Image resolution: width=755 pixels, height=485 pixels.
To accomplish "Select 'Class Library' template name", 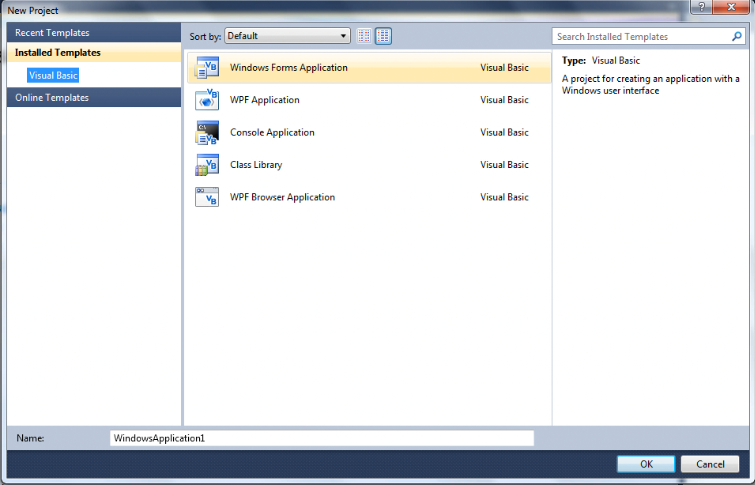I will (256, 165).
